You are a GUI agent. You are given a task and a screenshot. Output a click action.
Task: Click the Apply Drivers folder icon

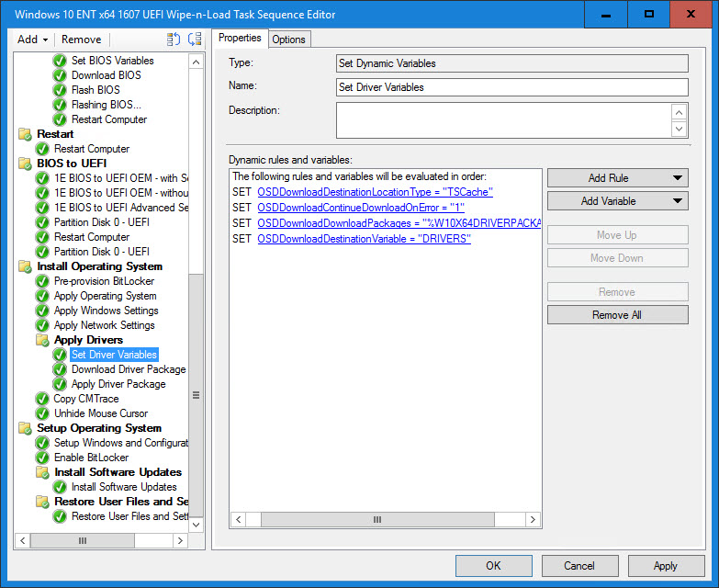[42, 340]
